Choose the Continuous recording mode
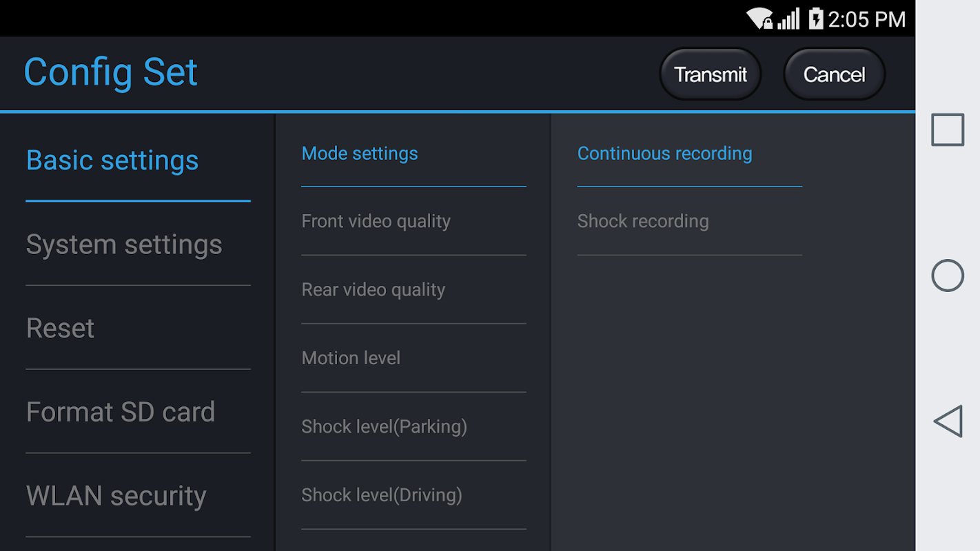 click(664, 154)
